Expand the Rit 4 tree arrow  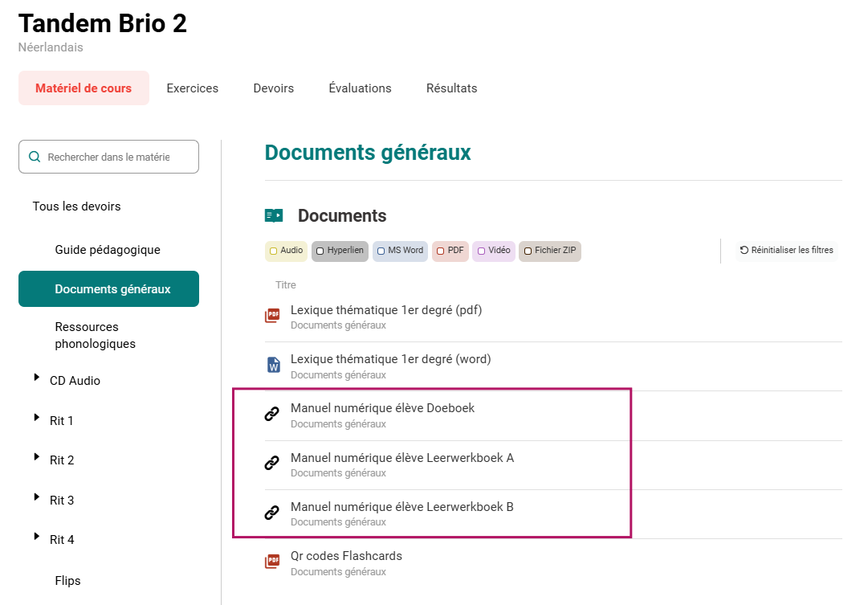(37, 536)
